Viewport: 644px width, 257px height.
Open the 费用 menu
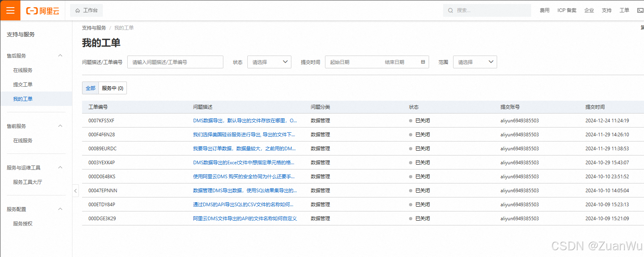(x=544, y=10)
